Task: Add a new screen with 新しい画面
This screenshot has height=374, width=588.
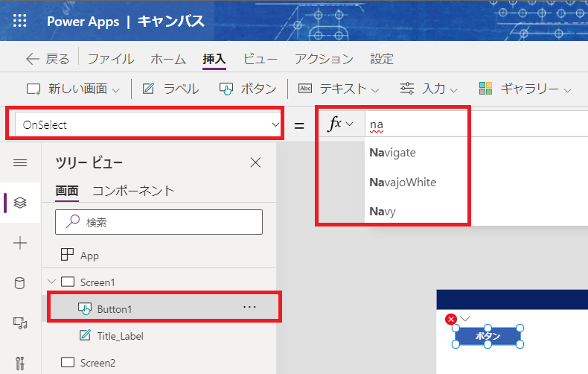Action: [x=67, y=89]
